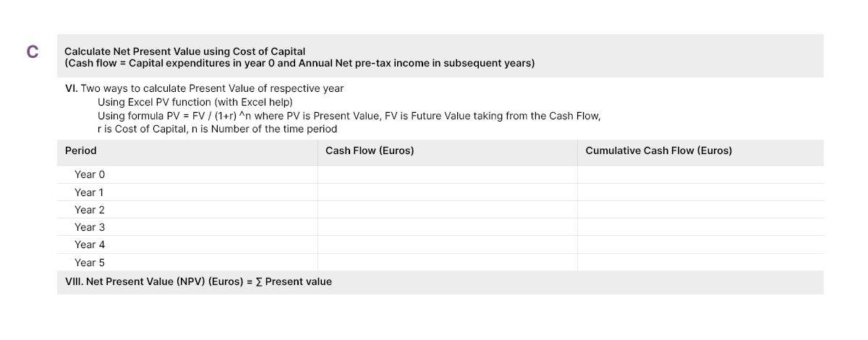Select the Year 1 Cumulative Cash Flow cell
This screenshot has height=340, width=868.
pos(700,192)
